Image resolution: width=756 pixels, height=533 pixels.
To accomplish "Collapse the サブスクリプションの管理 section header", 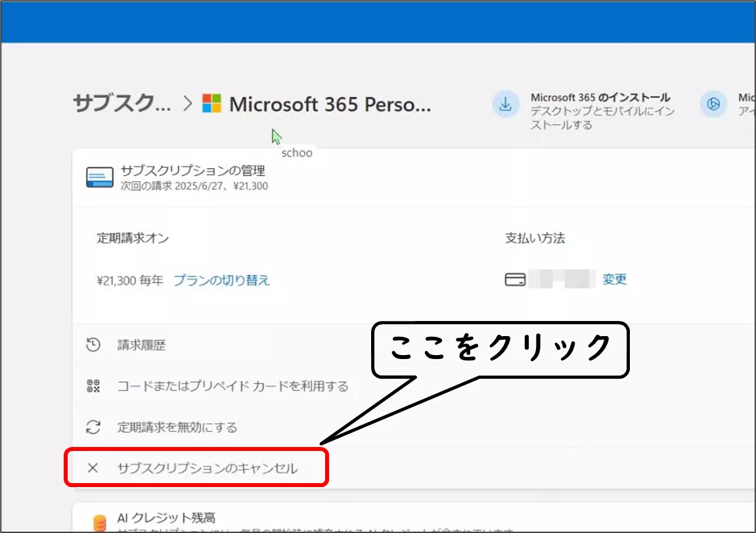I will (192, 171).
